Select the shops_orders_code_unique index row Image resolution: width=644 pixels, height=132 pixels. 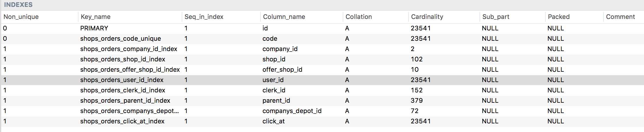[322, 39]
